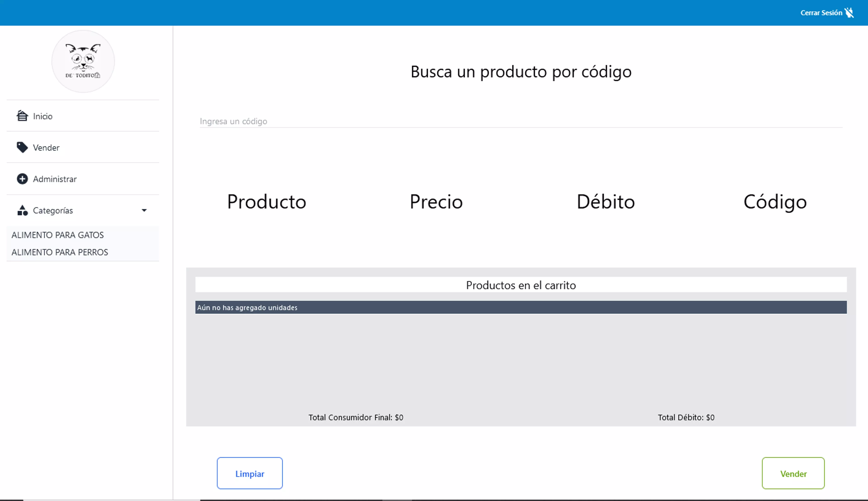Click the Administrar plus circle icon
The height and width of the screenshot is (501, 868).
(22, 179)
